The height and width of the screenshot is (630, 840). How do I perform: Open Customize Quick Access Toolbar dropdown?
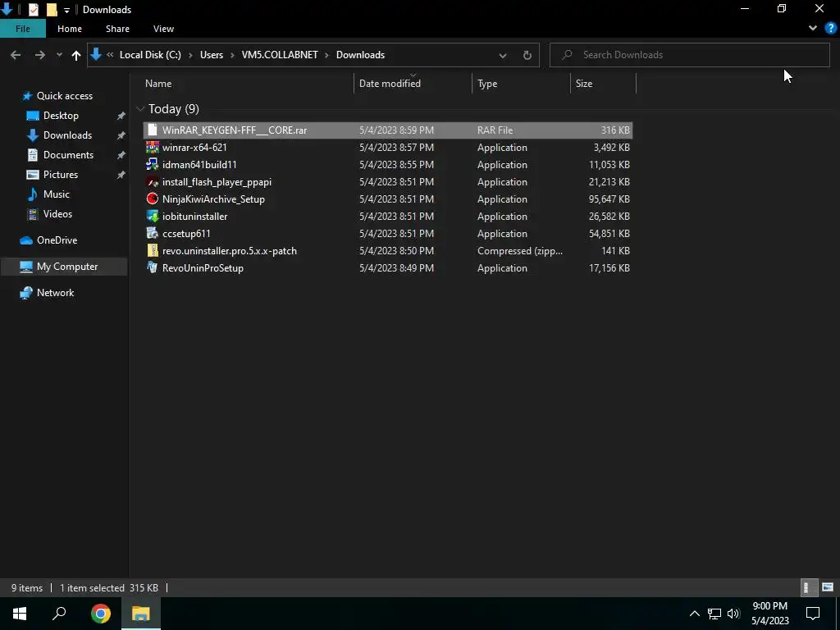(66, 10)
